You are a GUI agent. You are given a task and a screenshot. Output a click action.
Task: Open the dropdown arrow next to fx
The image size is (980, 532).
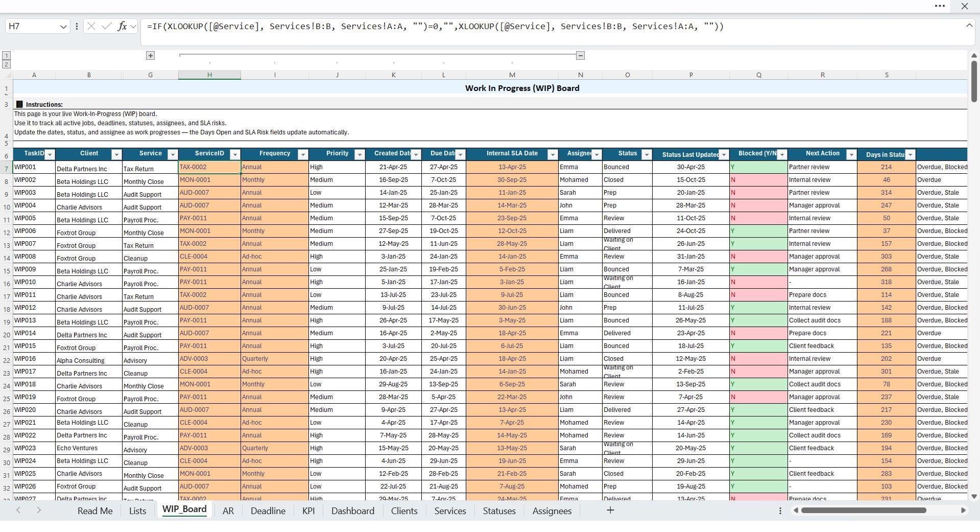133,26
